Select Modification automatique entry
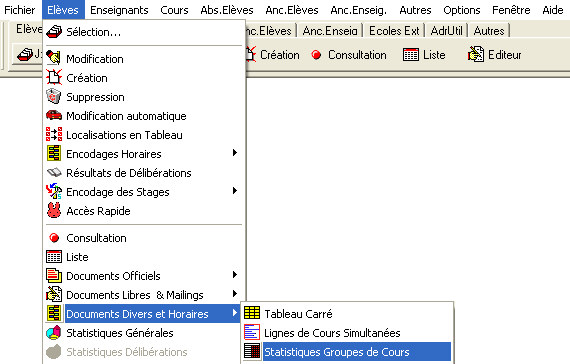This screenshot has height=364, width=570. tap(144, 116)
